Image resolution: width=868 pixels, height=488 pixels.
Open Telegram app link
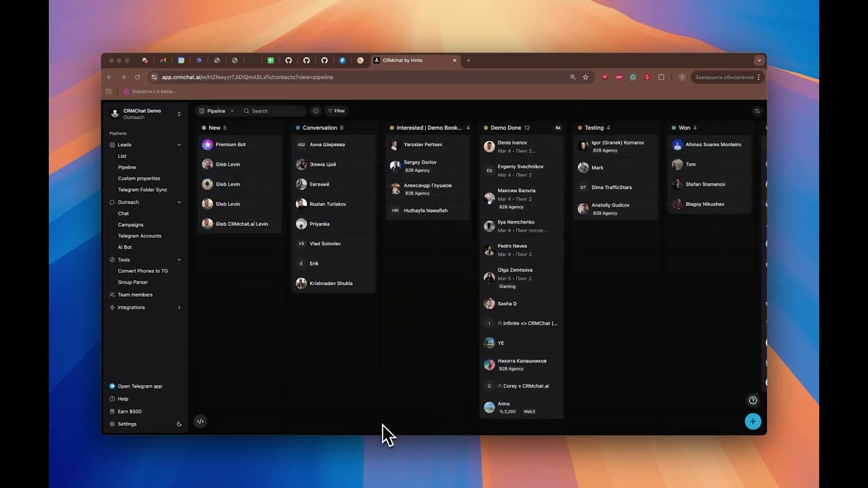tap(140, 386)
